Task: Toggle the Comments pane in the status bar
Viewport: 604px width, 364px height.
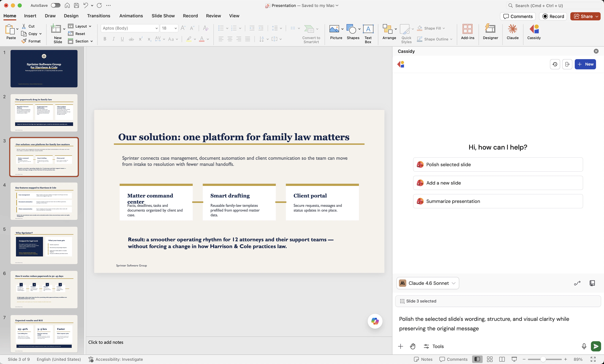Action: [453, 359]
